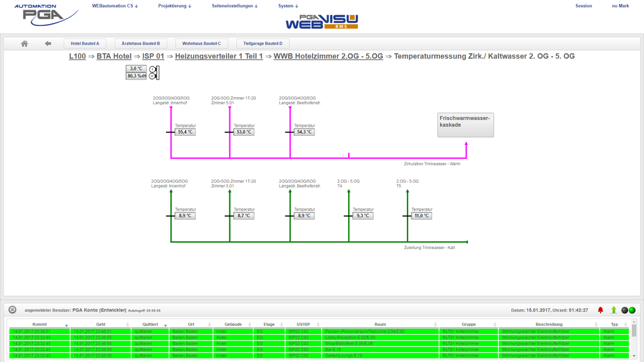
Task: Click the green upward arrow icon
Action: click(x=614, y=310)
